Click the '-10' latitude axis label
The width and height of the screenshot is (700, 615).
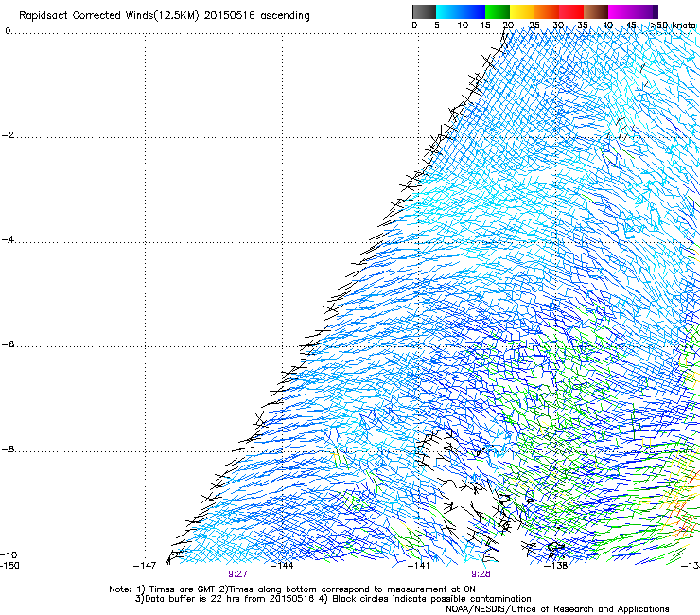[x=9, y=554]
